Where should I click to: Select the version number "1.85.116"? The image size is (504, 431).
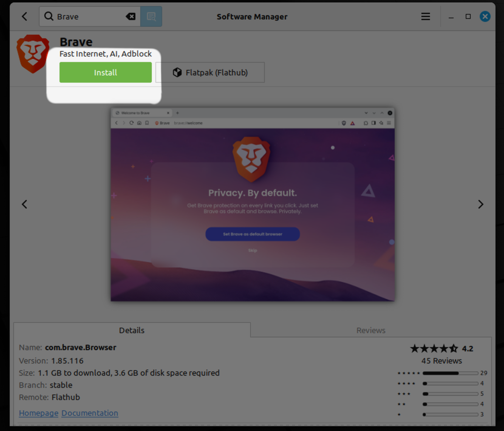click(x=67, y=361)
